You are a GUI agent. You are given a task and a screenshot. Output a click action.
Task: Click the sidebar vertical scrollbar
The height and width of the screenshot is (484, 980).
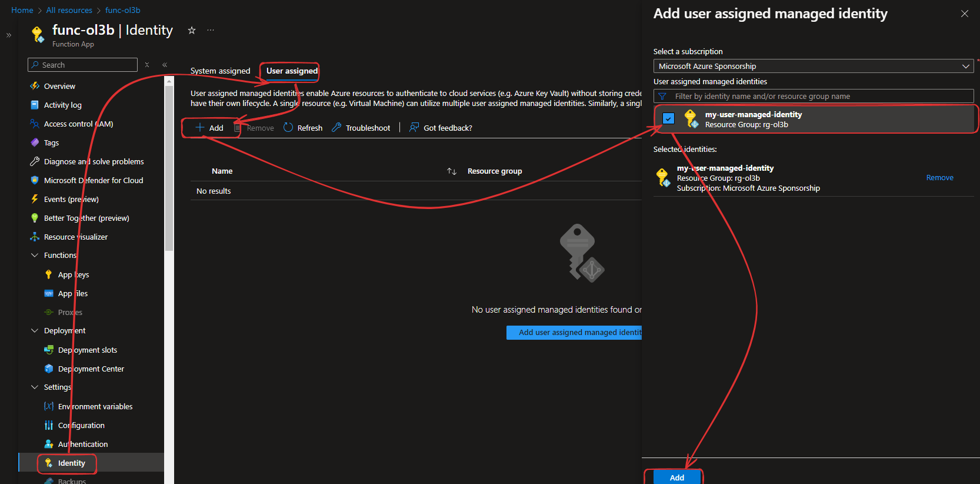(x=169, y=168)
